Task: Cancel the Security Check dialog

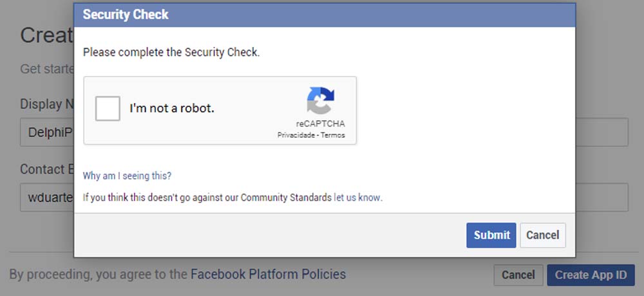Action: click(542, 236)
